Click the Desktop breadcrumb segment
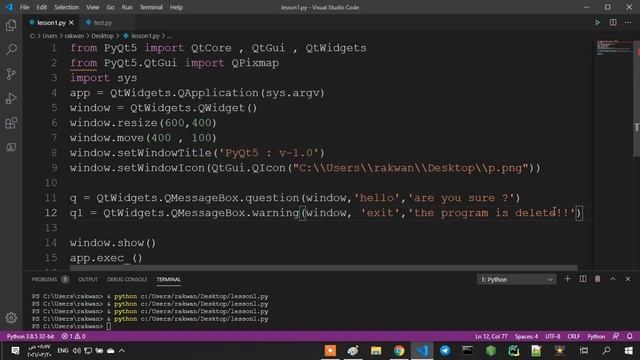The image size is (640, 360). pos(102,36)
